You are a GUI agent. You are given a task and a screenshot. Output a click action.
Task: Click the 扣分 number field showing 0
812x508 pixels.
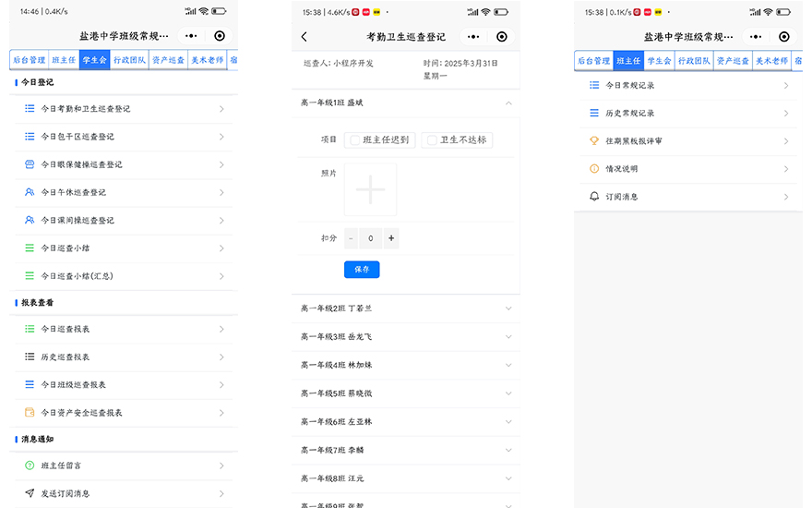371,238
